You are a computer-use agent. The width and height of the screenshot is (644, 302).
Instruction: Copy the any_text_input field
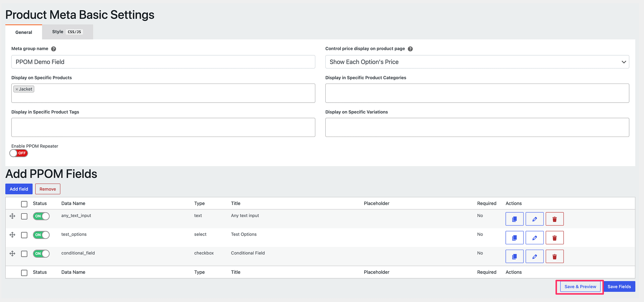[x=514, y=219]
